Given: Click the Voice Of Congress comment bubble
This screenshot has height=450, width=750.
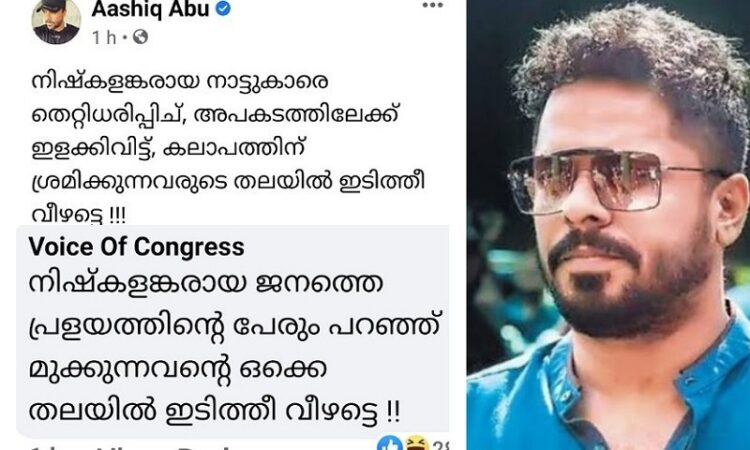Looking at the screenshot, I should 232,331.
